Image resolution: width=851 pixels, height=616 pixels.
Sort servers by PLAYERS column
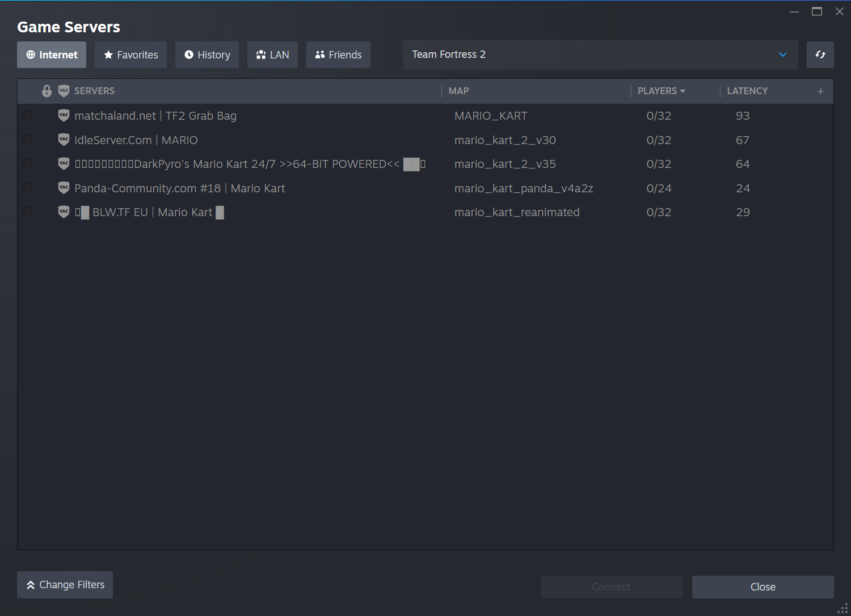pos(662,91)
